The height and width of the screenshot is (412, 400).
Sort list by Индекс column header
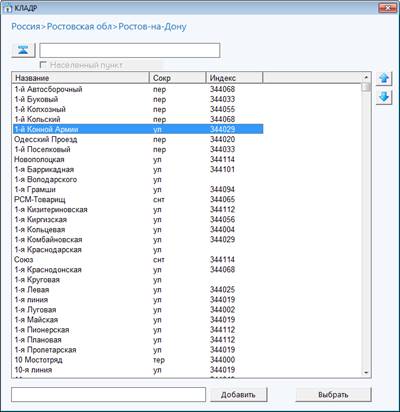(234, 78)
